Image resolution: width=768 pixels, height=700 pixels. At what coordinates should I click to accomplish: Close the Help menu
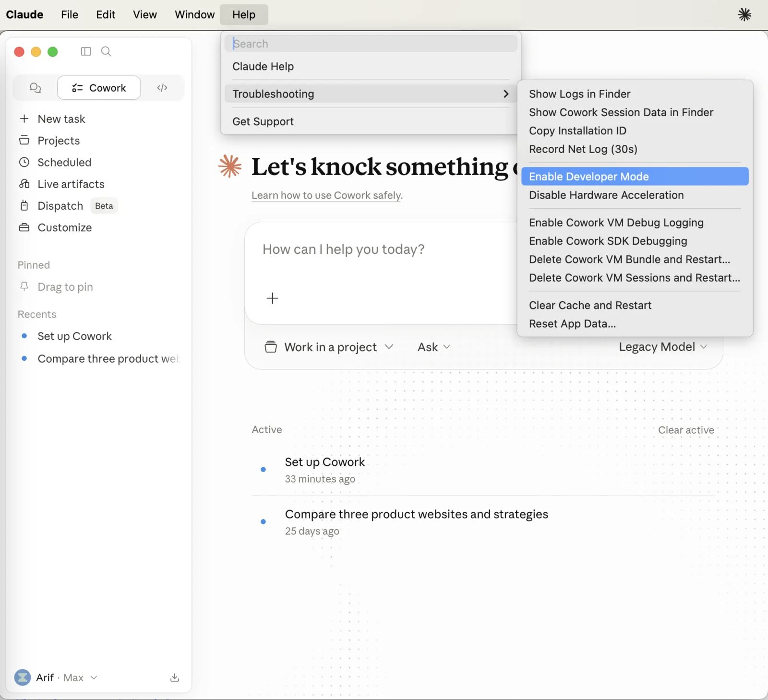(x=244, y=14)
